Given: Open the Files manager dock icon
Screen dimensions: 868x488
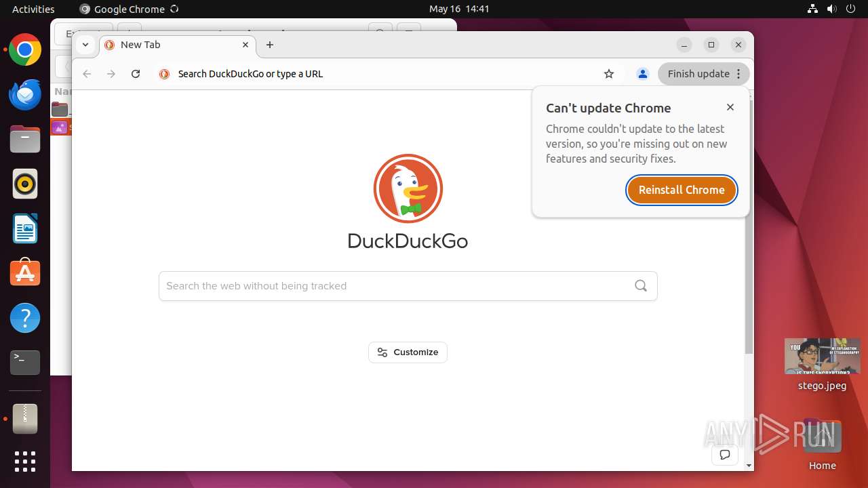Looking at the screenshot, I should (x=25, y=140).
